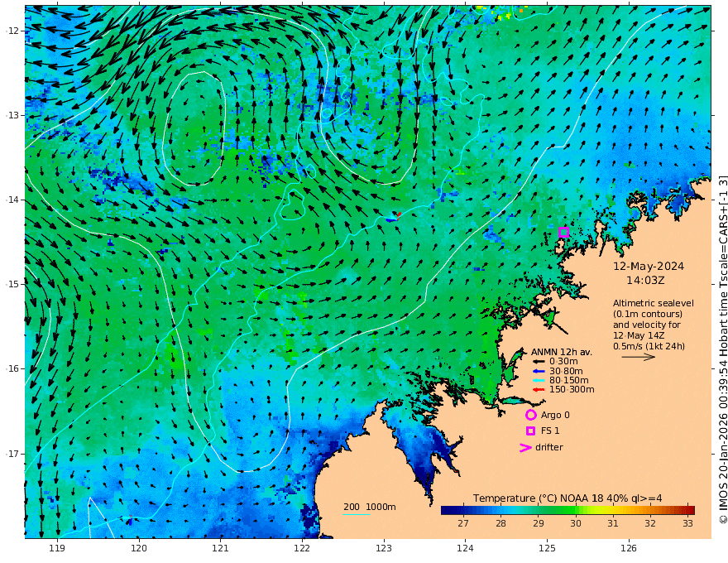Viewport: 728px width, 563px height.
Task: Click the red 150-300m arrow in legend
Action: [539, 390]
